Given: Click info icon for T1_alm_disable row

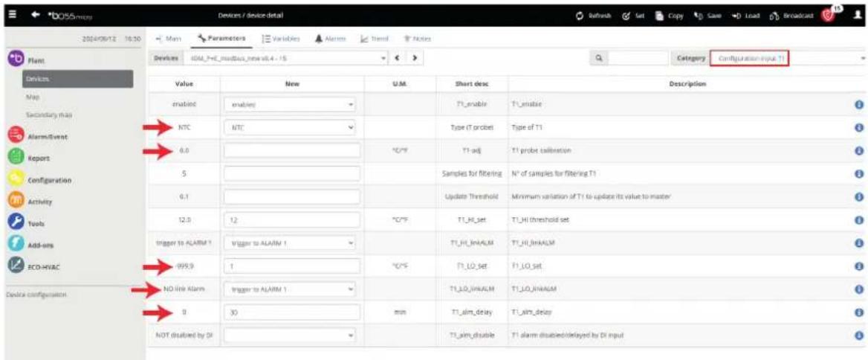Looking at the screenshot, I should click(x=860, y=335).
